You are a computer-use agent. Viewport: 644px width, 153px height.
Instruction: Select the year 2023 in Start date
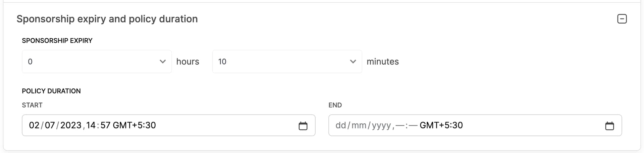point(71,125)
